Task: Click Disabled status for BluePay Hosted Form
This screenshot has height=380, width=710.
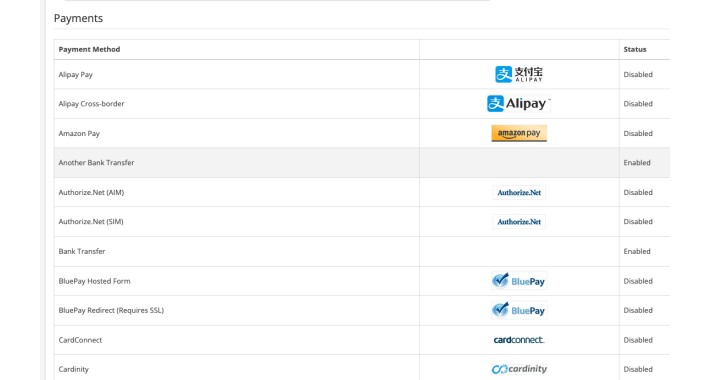Action: point(638,281)
